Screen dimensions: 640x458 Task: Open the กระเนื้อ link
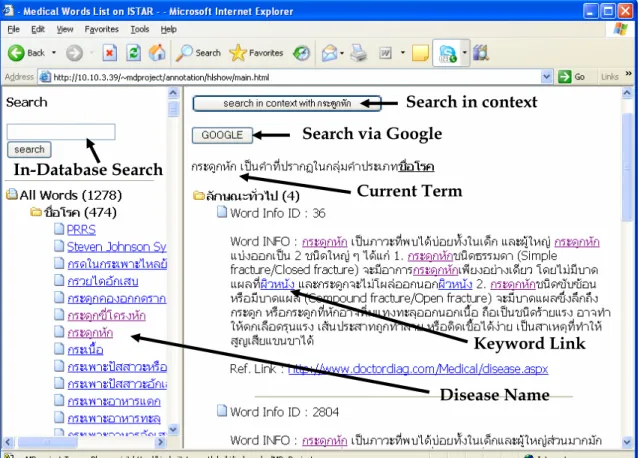[x=85, y=350]
